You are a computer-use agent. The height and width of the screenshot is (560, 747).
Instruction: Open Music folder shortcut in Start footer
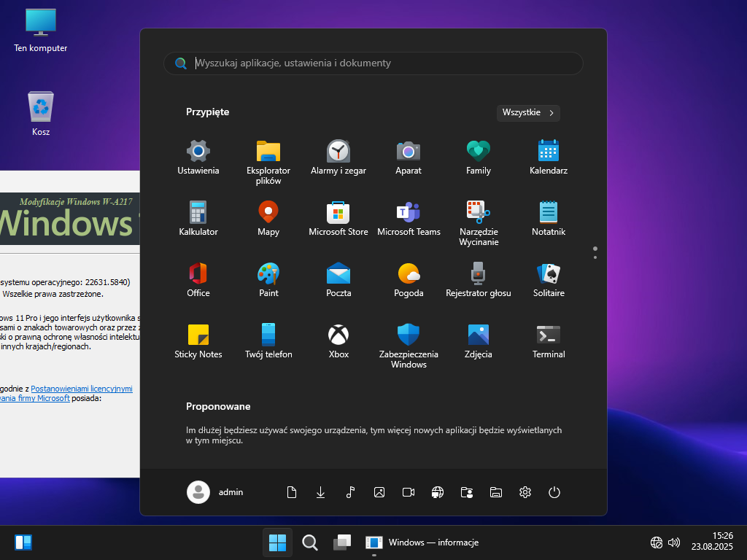(x=350, y=492)
